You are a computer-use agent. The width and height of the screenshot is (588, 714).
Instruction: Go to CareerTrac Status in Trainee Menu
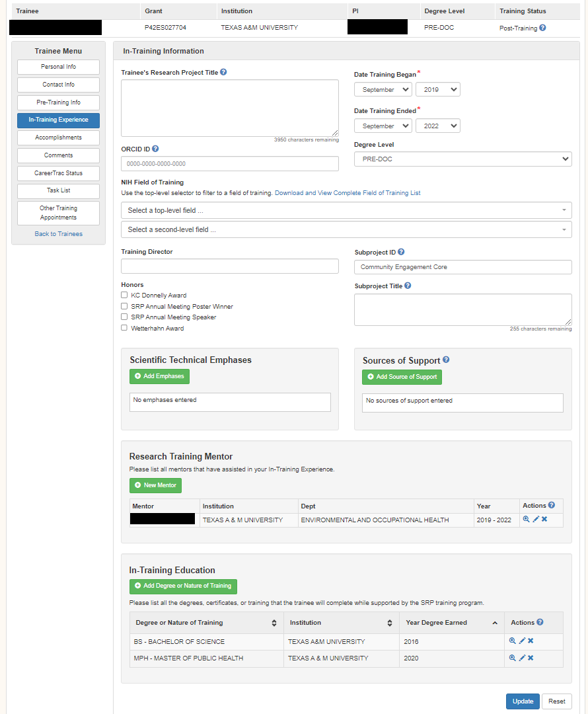pyautogui.click(x=58, y=173)
